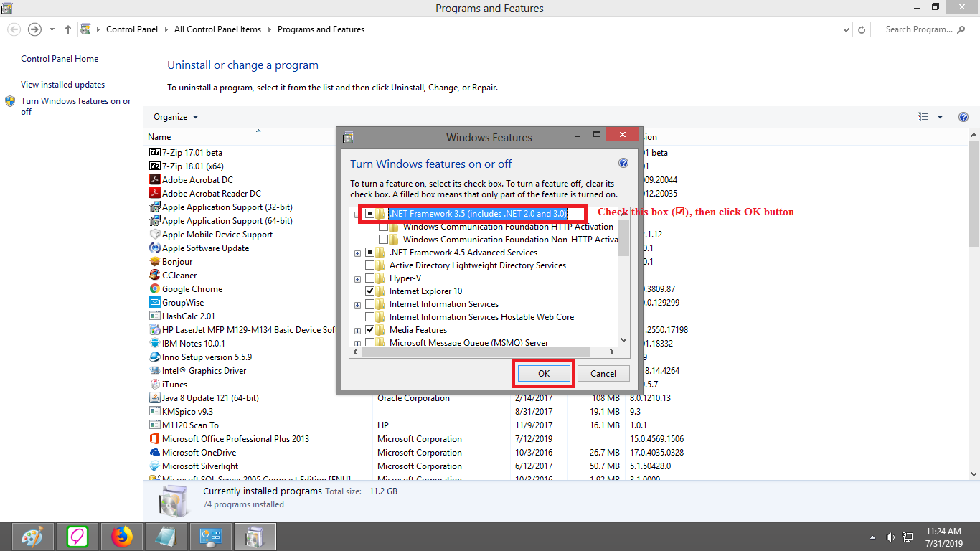
Task: Select the Microsoft Silverlight icon
Action: [x=154, y=466]
